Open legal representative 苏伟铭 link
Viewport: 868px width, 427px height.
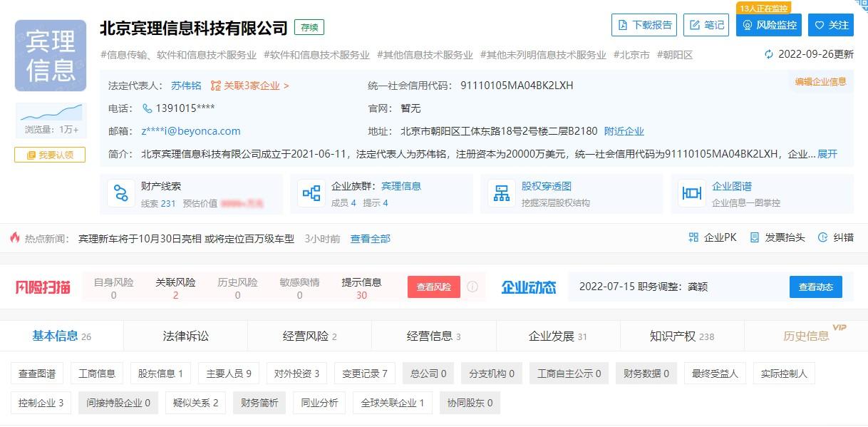click(x=186, y=86)
